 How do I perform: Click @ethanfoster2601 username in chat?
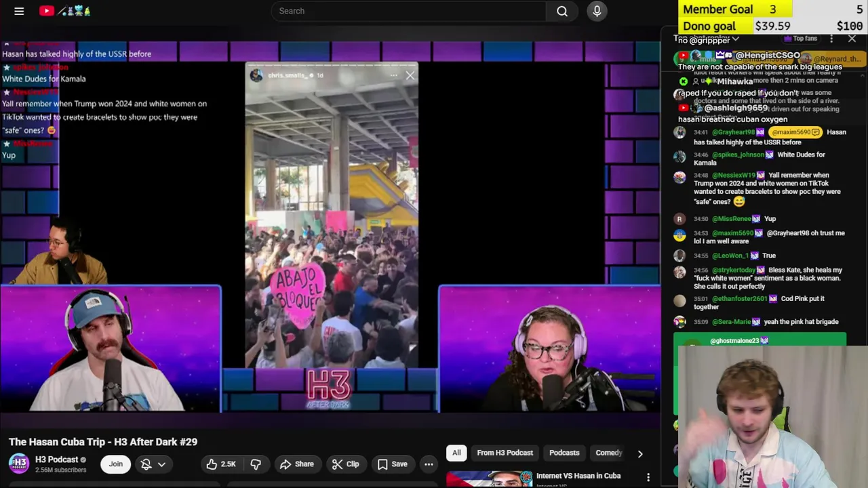[x=739, y=298]
